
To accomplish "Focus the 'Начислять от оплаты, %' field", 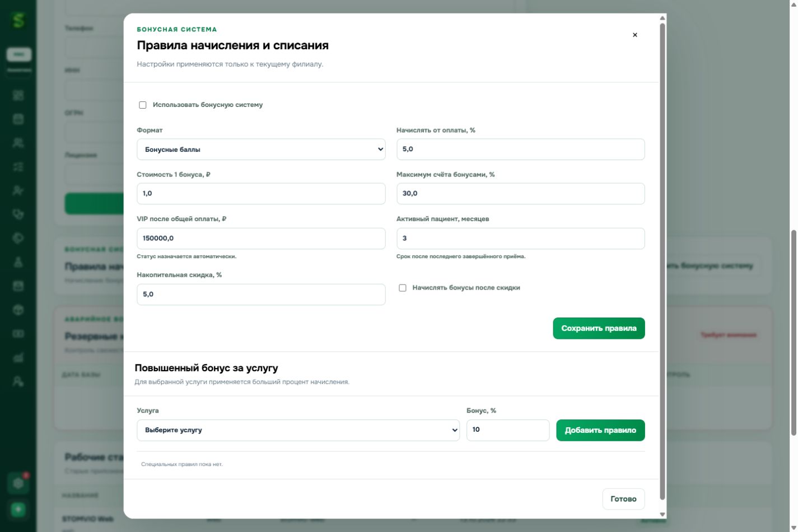I will (x=520, y=150).
